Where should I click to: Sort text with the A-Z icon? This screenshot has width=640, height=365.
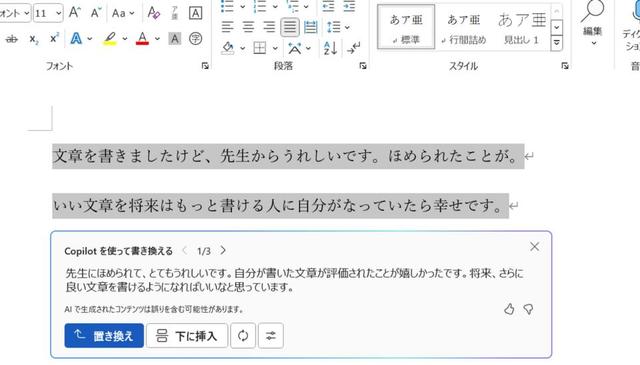pos(330,48)
